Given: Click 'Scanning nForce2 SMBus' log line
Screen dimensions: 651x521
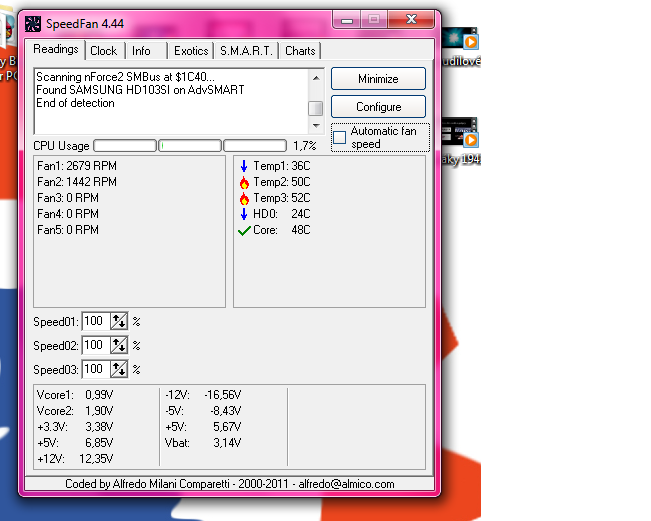Looking at the screenshot, I should click(125, 77).
